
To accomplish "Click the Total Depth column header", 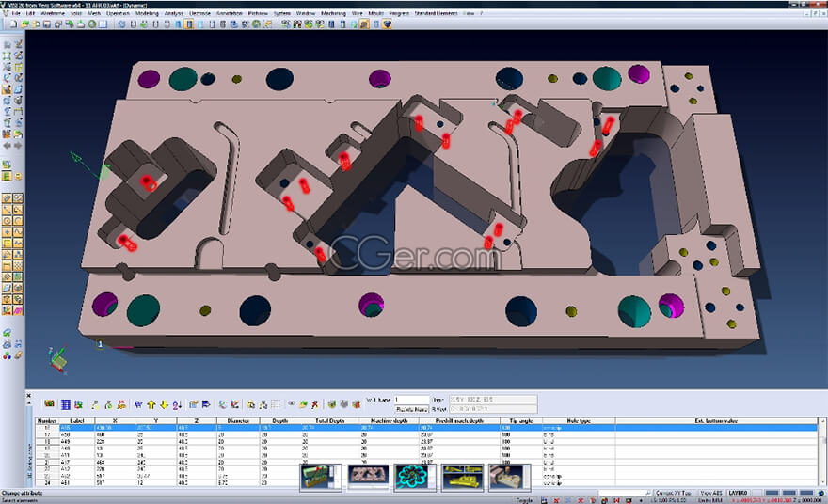I will pos(330,420).
